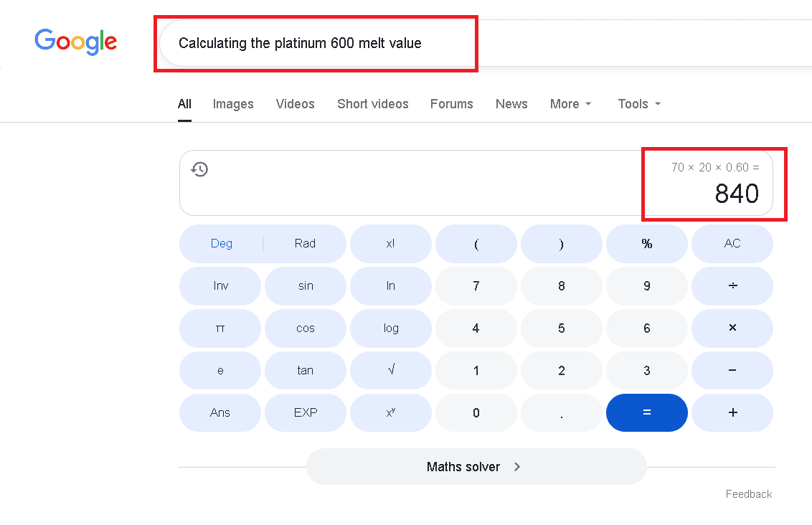812x525 pixels.
Task: Expand the More search filters dropdown
Action: [x=571, y=104]
